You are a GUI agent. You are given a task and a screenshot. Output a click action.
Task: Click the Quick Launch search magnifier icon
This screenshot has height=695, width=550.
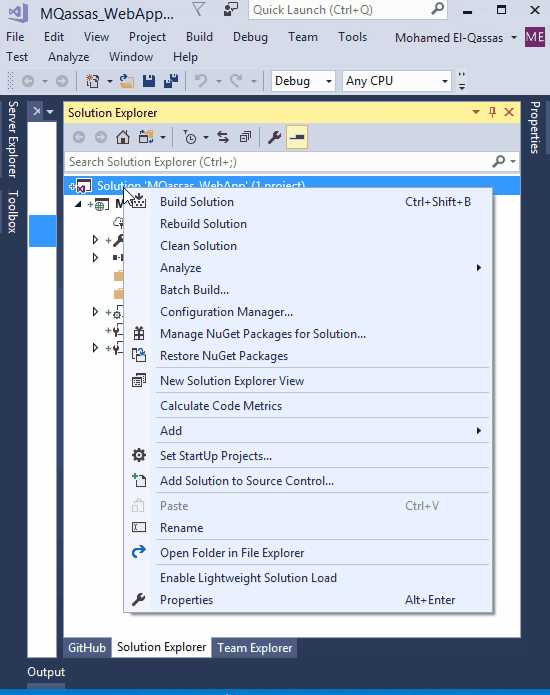point(437,9)
